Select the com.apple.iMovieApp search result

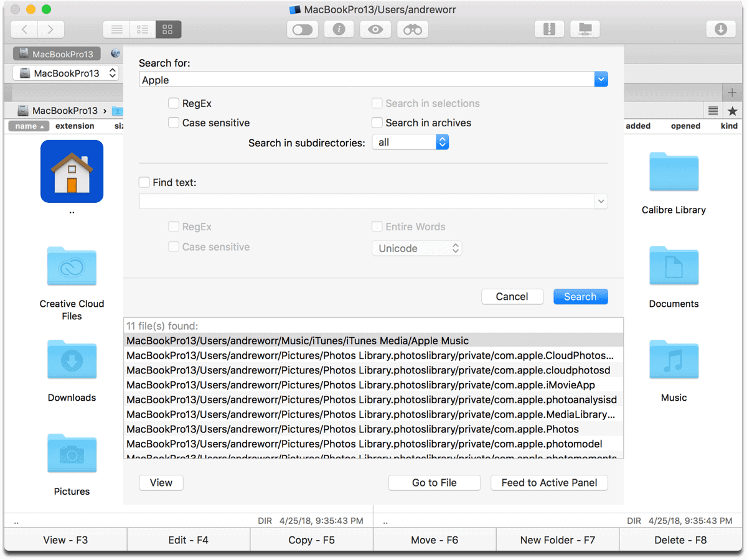click(x=374, y=385)
